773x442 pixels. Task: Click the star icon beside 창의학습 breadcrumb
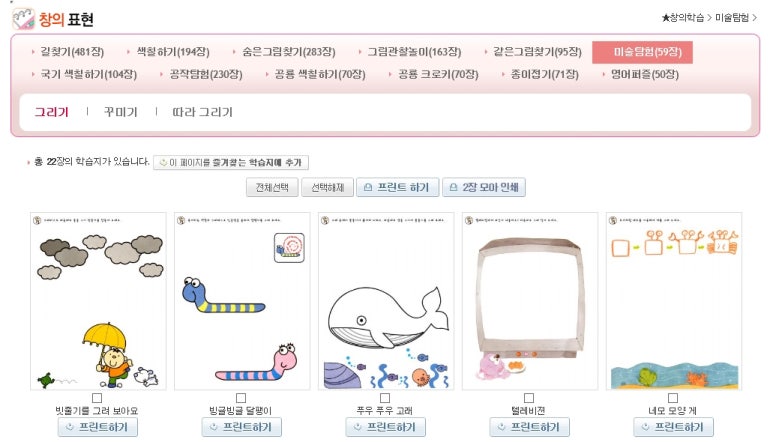pyautogui.click(x=666, y=18)
